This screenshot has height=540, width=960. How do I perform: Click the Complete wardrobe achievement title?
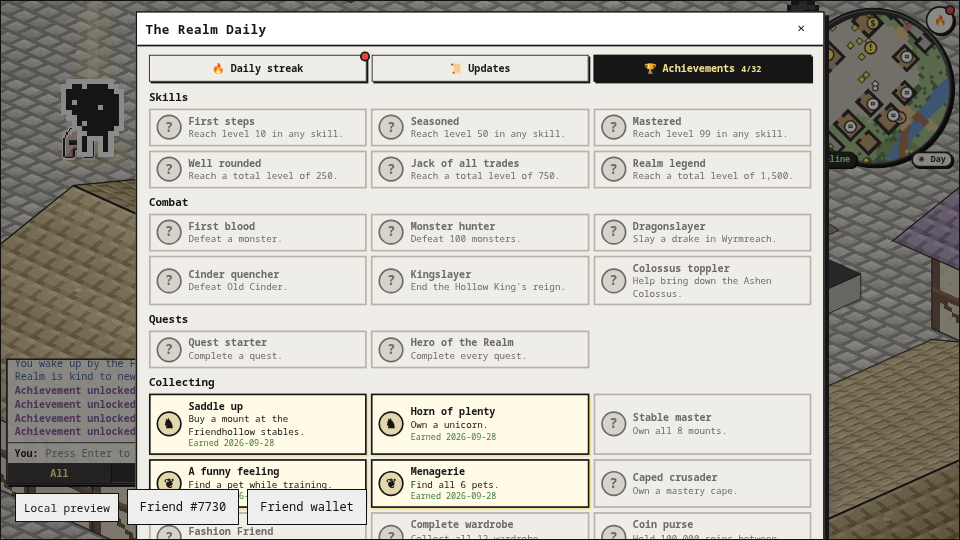[x=462, y=525]
